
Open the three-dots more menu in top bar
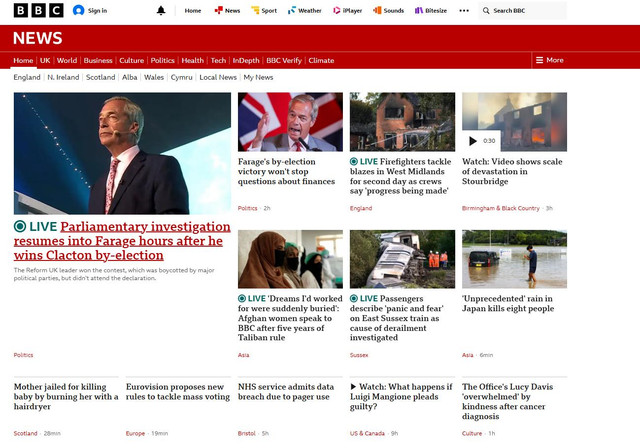click(x=464, y=11)
